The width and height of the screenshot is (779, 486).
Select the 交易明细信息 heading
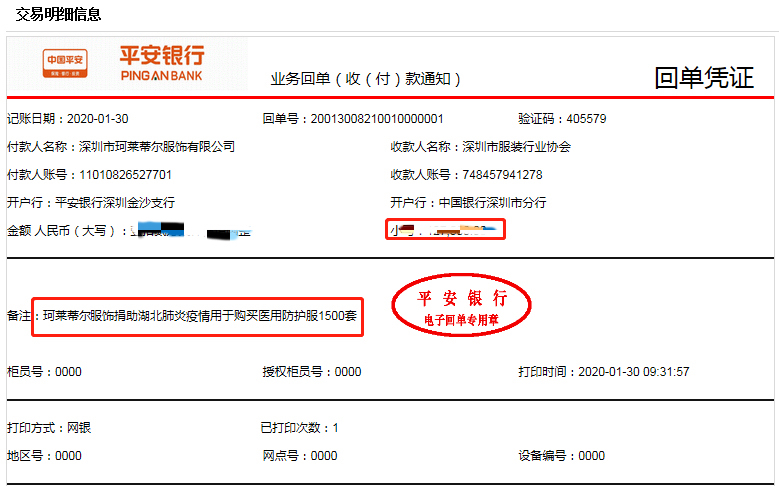pyautogui.click(x=58, y=15)
